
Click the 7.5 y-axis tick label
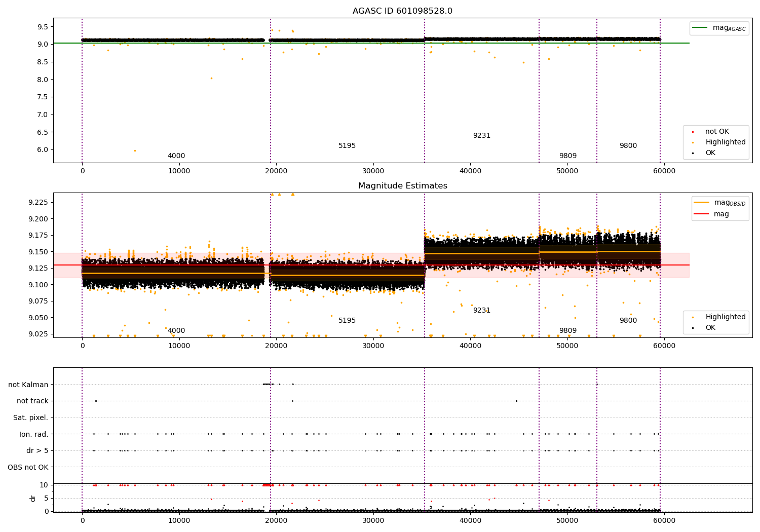click(43, 97)
